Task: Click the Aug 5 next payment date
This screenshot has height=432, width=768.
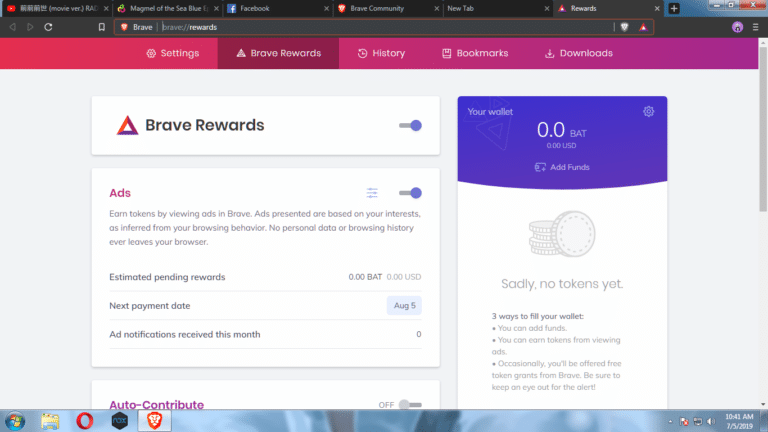Action: coord(404,306)
